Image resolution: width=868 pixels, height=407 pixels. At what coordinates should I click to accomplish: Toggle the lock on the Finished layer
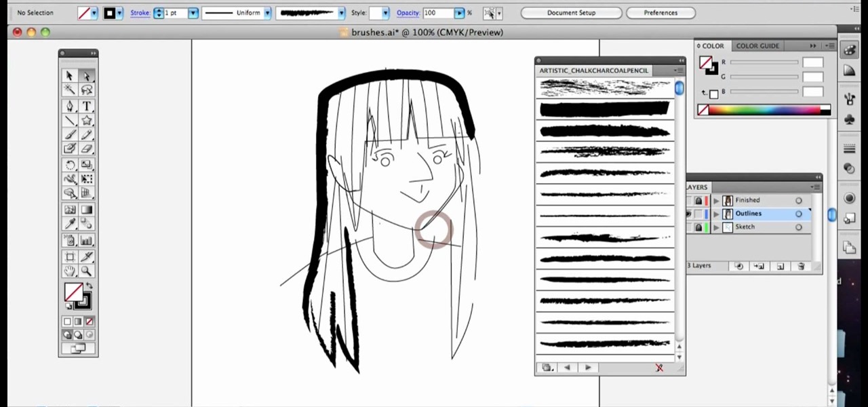coord(698,201)
